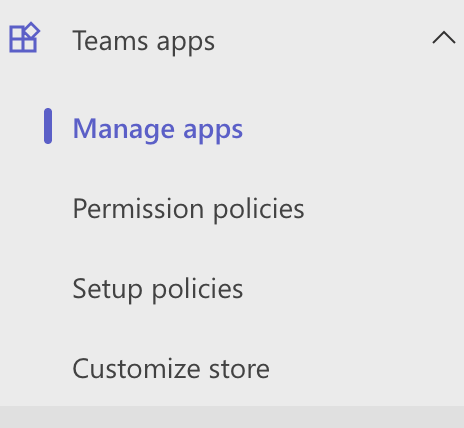Click the highlighted 'Manage' text
464x428 pixels.
(x=123, y=129)
